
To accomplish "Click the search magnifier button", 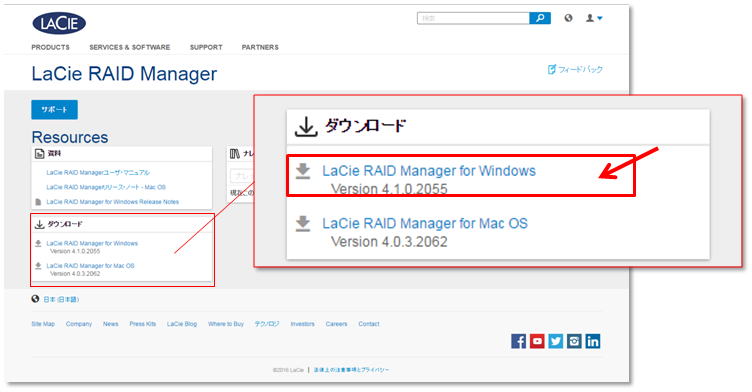I will point(540,18).
